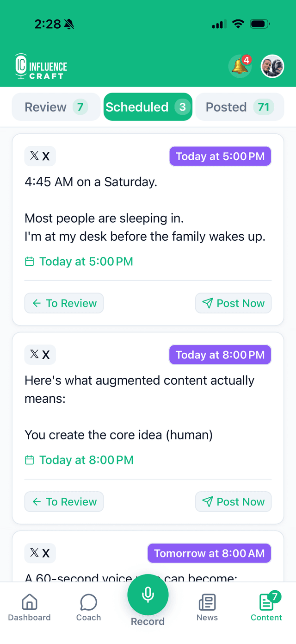Open the Today at 5:00 PM schedule pill
Screen dimensions: 296x644
tap(220, 156)
